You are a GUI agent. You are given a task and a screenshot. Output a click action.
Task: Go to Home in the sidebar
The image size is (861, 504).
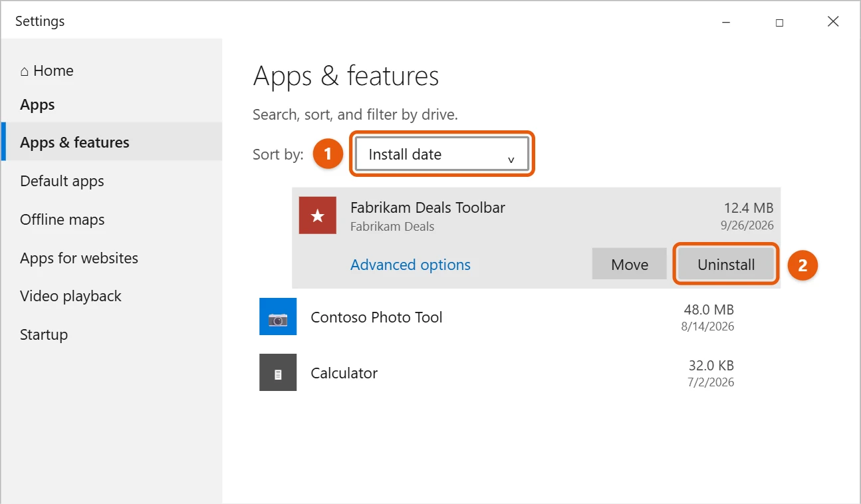(x=47, y=70)
